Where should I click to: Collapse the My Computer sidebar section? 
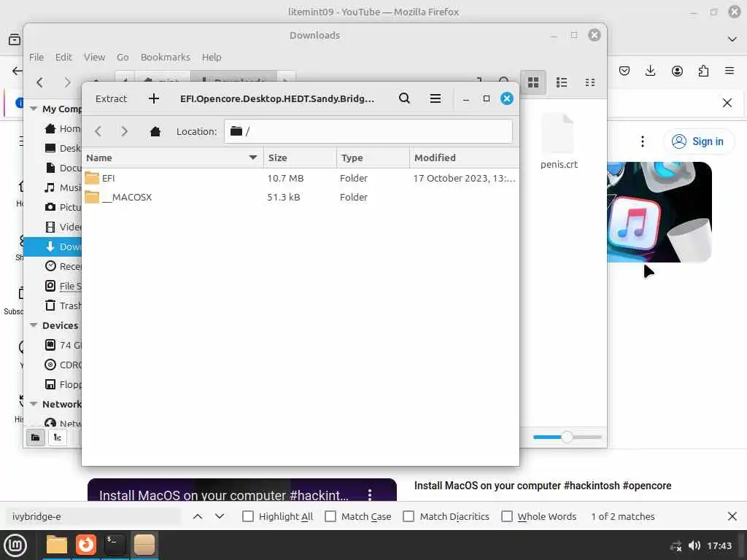click(34, 109)
